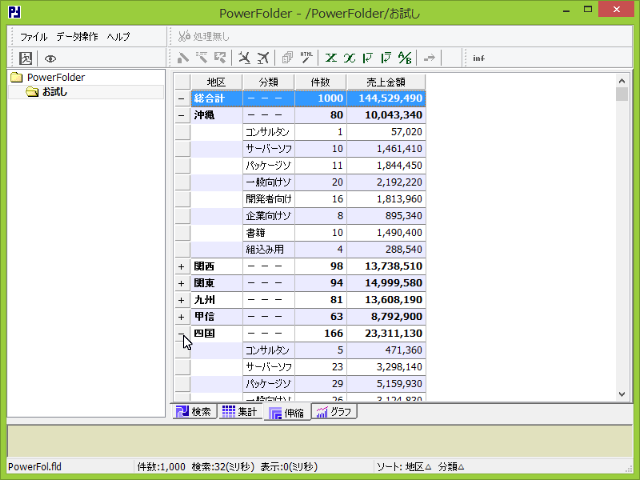The image size is (640, 480).
Task: Click the copy documents toolbar icon
Action: tap(287, 58)
